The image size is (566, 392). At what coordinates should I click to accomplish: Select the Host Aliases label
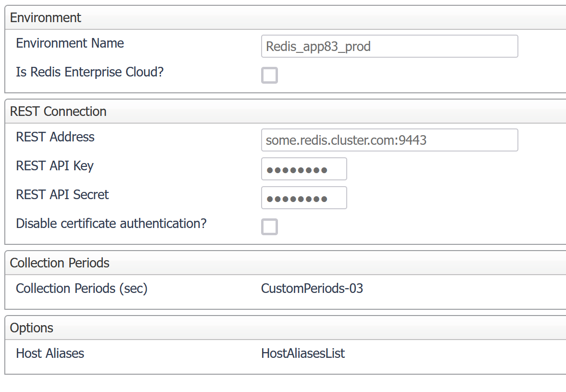pyautogui.click(x=50, y=354)
